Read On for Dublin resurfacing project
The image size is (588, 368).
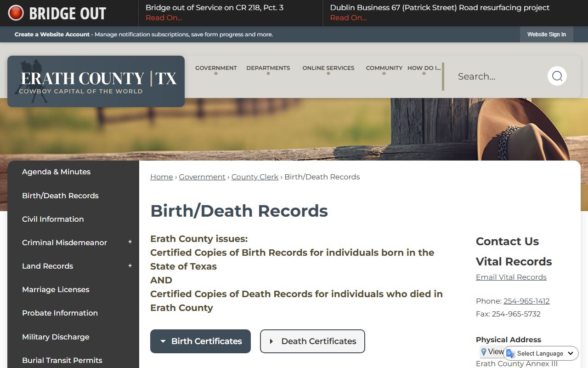click(348, 17)
